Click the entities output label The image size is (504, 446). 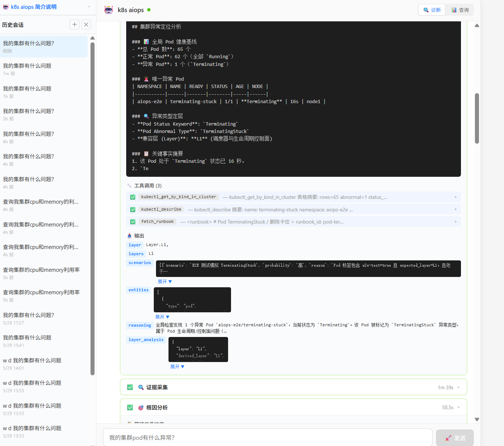[x=139, y=290]
